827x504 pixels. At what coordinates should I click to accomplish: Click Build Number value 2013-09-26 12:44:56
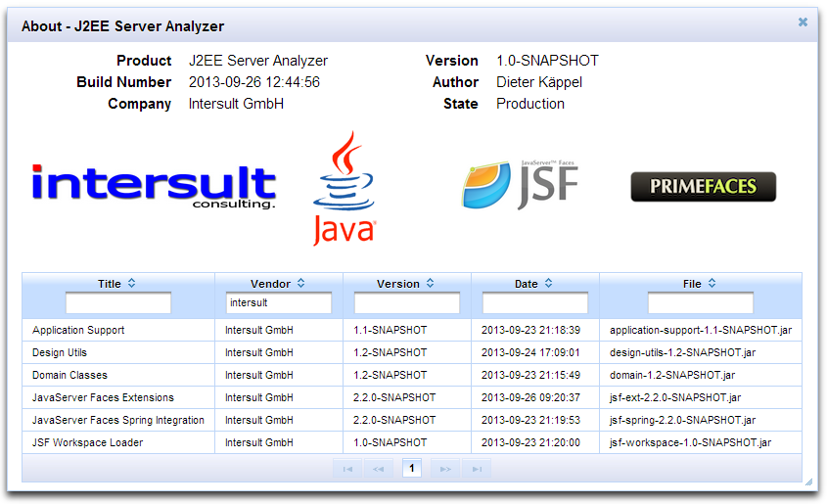click(x=254, y=82)
